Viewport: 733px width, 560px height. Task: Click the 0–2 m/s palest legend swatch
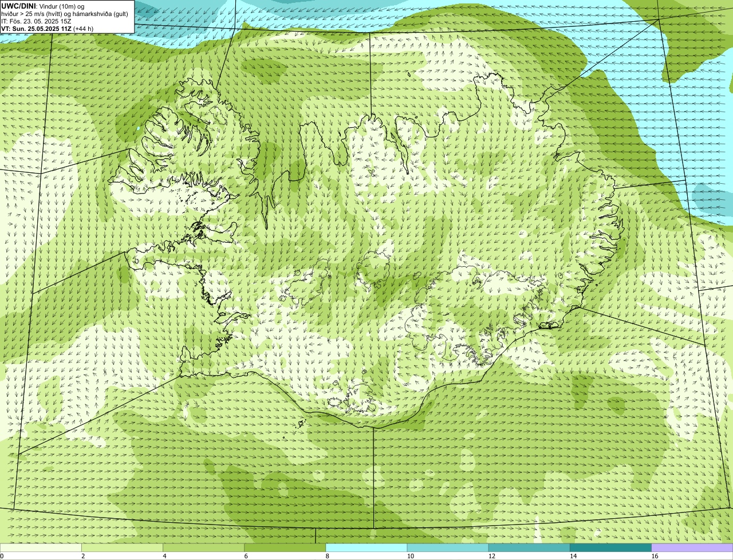click(x=41, y=547)
